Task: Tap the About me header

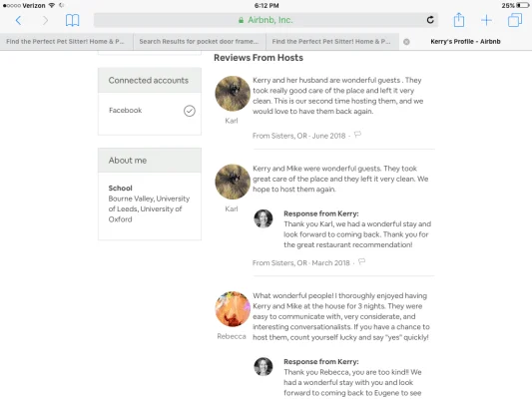Action: (x=150, y=161)
